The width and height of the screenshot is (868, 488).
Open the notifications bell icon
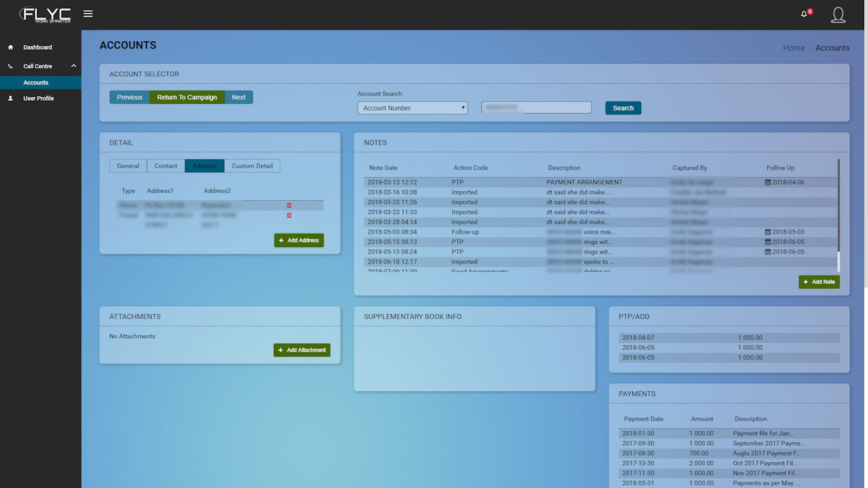(x=804, y=14)
